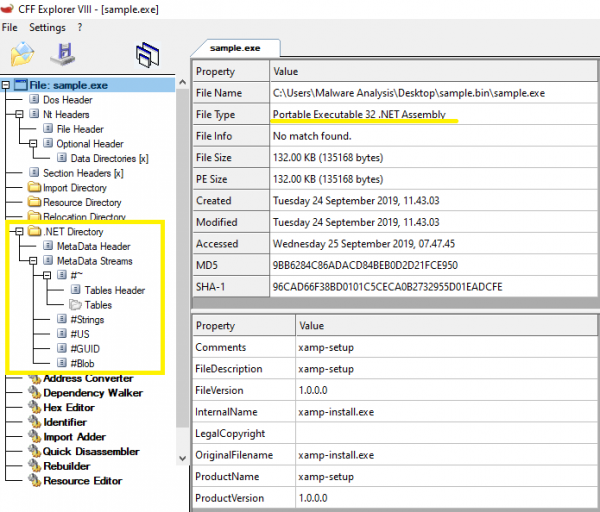This screenshot has height=512, width=600.
Task: Click the tree panel scroll down arrow
Action: pos(182,457)
